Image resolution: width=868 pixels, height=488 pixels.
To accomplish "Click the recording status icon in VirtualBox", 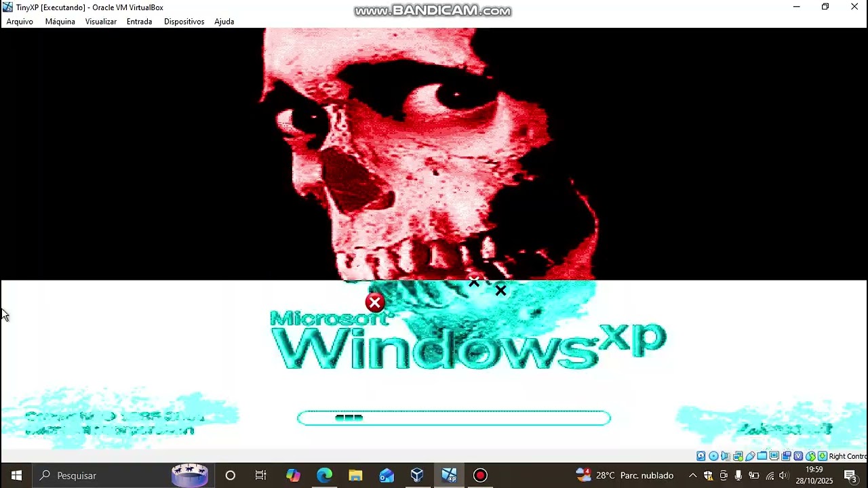I will (x=786, y=456).
